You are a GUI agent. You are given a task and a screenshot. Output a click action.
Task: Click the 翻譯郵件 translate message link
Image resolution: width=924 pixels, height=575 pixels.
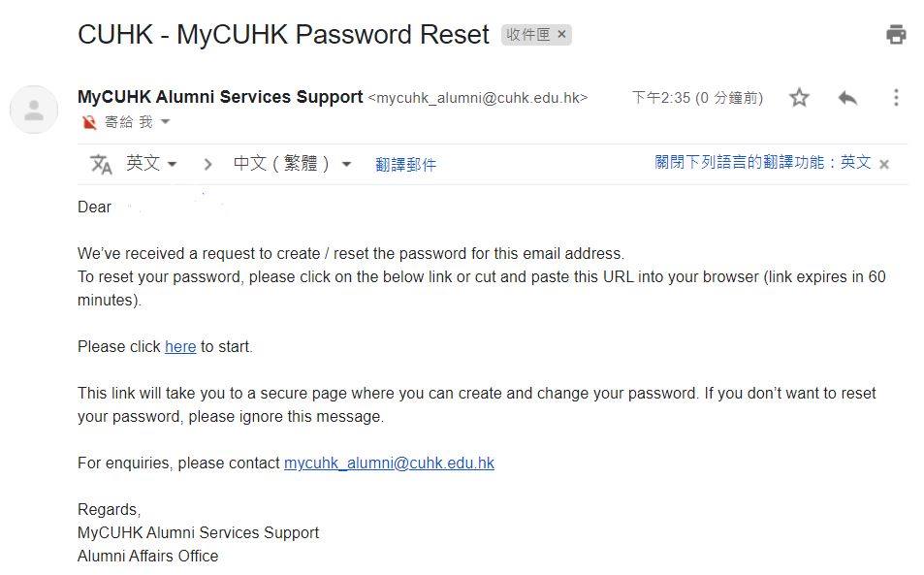pos(405,165)
